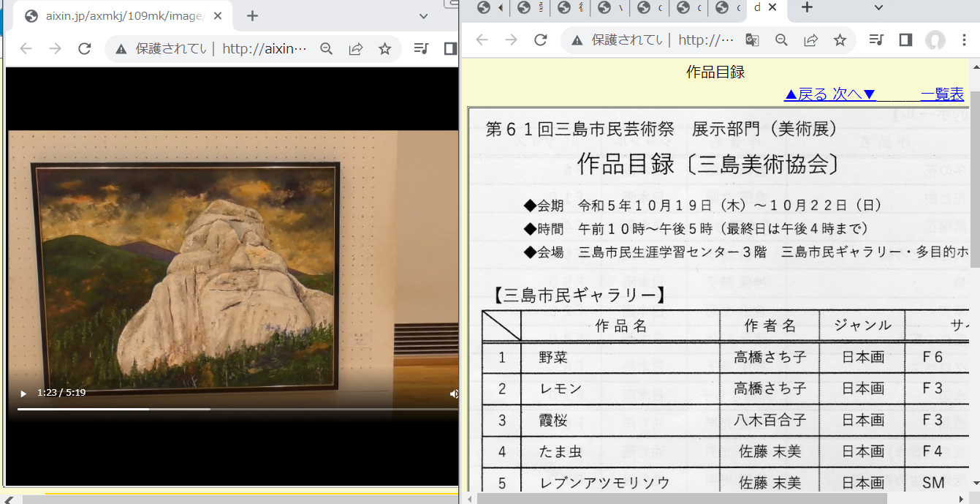
Task: Play the paused video
Action: pyautogui.click(x=23, y=394)
